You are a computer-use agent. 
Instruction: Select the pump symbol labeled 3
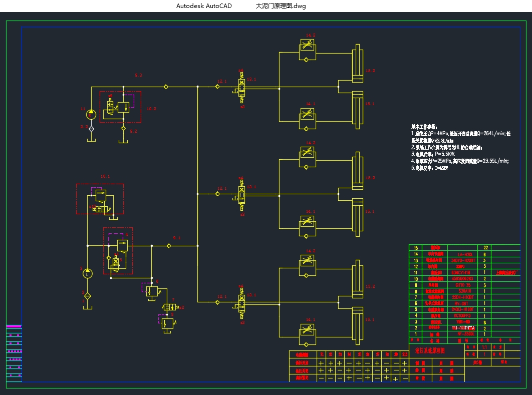click(88, 273)
